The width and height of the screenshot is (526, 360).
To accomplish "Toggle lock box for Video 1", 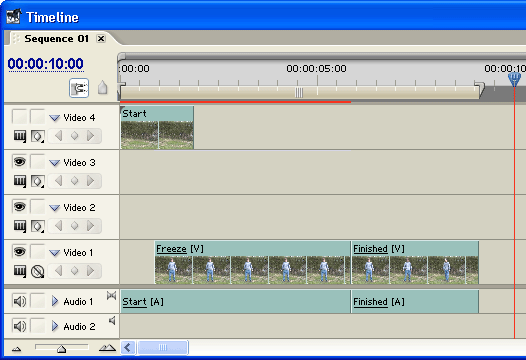I will point(38,251).
